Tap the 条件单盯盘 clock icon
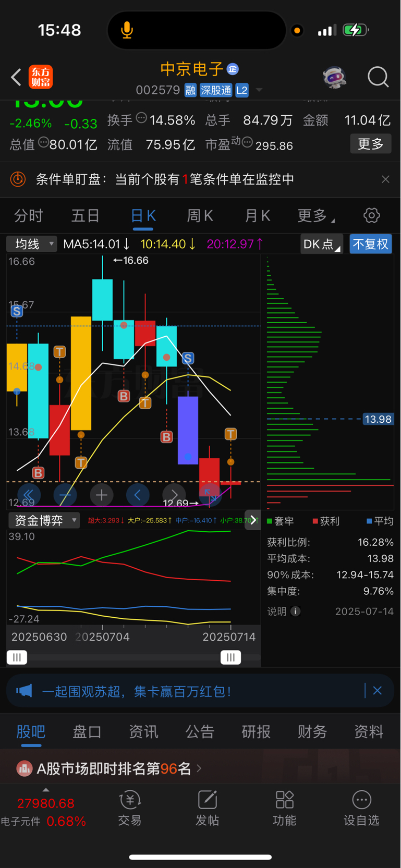The height and width of the screenshot is (868, 401). 18,179
